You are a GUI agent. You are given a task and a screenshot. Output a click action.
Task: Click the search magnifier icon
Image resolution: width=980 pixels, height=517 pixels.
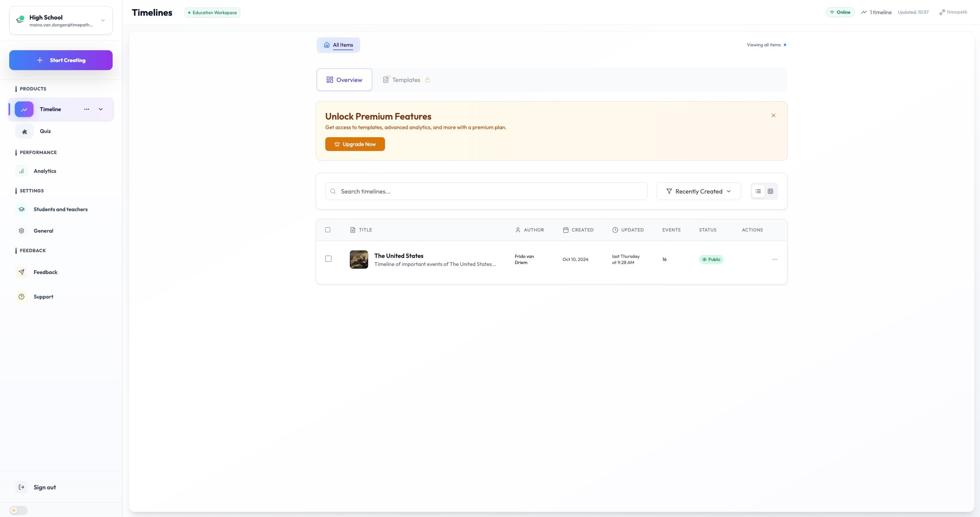coord(333,191)
